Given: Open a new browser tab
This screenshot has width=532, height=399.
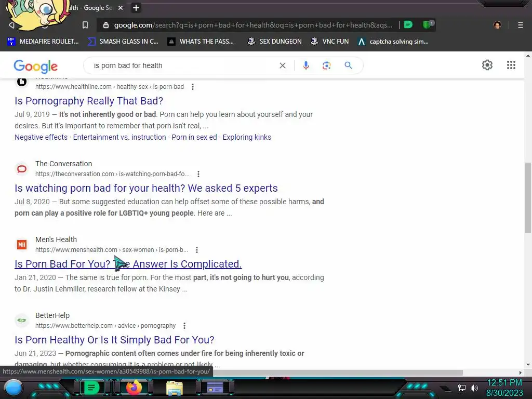Looking at the screenshot, I should point(136,8).
